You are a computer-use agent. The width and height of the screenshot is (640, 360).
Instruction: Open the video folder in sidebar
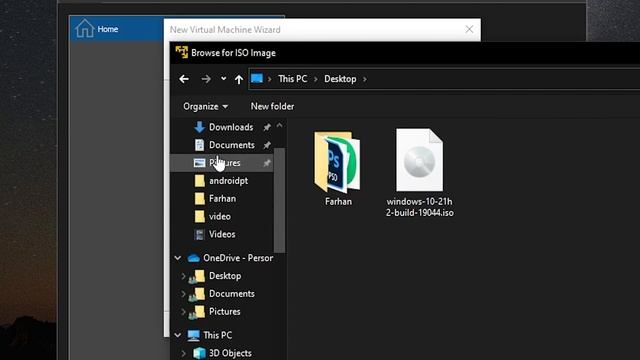click(220, 217)
